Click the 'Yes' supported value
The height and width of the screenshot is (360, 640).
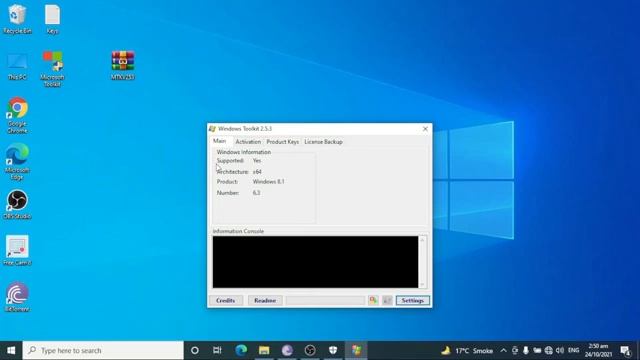pyautogui.click(x=257, y=161)
